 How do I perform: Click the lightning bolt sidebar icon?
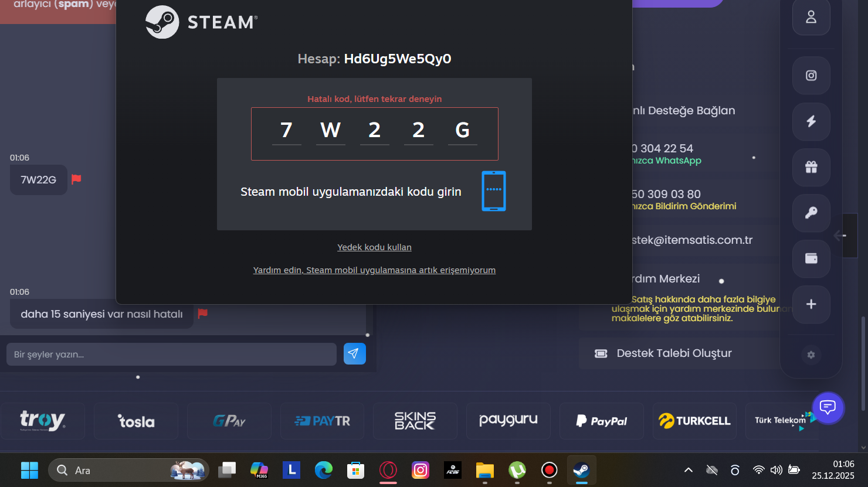(x=811, y=121)
